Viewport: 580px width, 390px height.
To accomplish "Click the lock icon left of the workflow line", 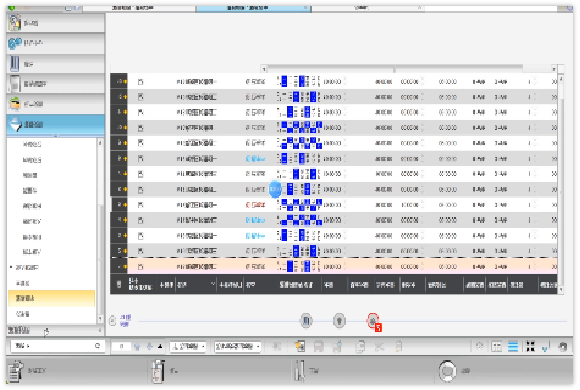I will 113,320.
